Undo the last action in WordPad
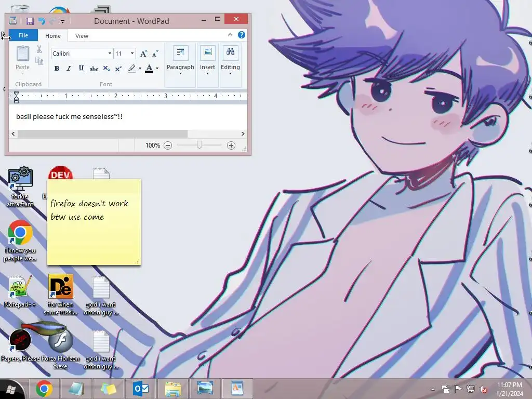532x399 pixels. point(42,21)
